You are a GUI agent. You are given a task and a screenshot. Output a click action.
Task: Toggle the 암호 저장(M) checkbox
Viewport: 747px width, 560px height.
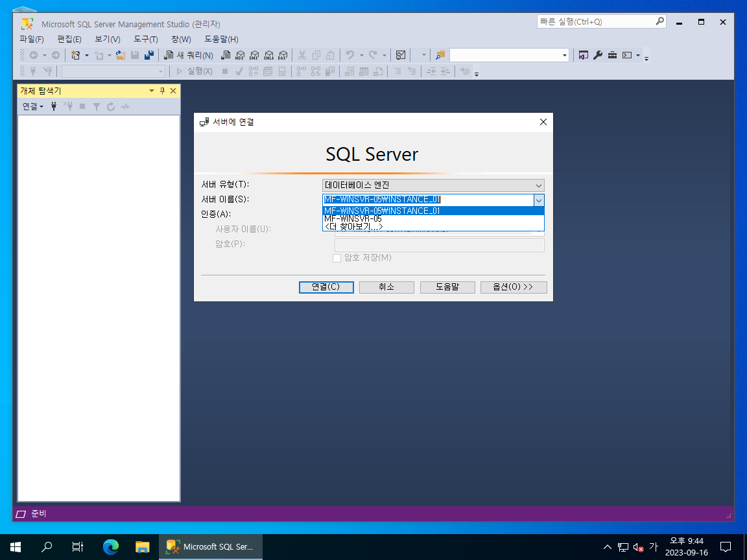(x=337, y=258)
